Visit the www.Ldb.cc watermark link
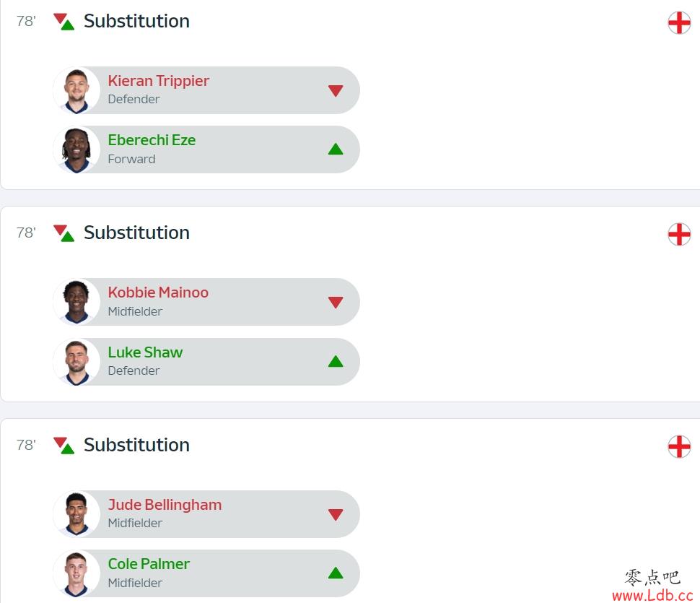The image size is (700, 603). (652, 595)
